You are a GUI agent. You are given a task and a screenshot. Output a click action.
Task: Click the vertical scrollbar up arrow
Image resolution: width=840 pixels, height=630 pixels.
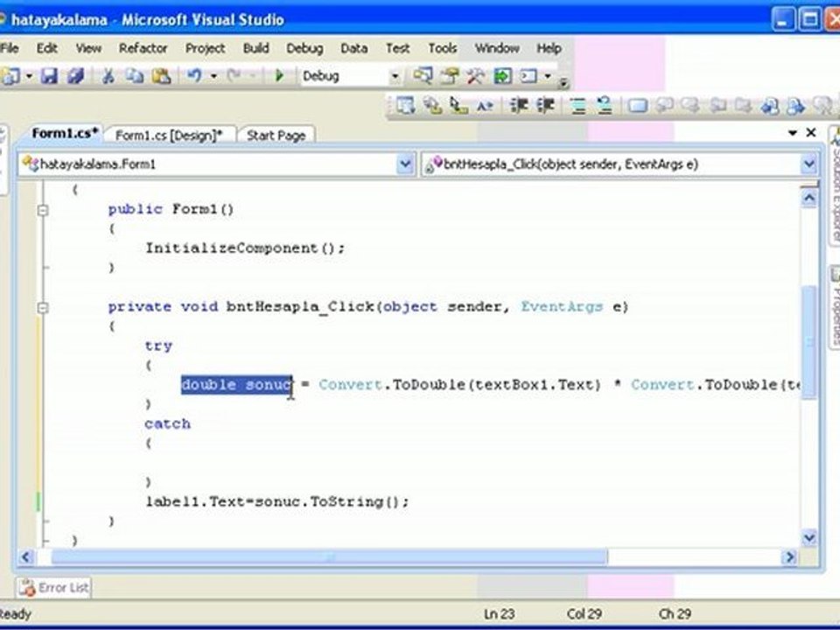coord(808,199)
